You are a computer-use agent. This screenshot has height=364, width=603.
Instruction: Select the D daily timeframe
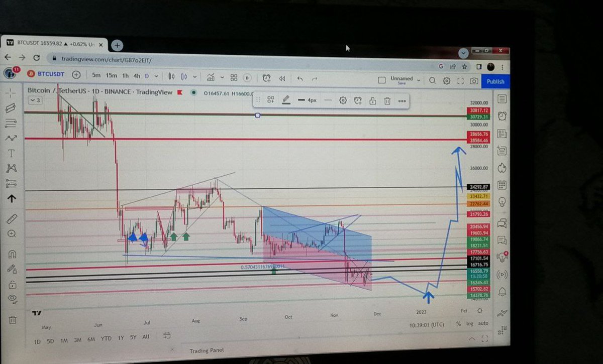pyautogui.click(x=147, y=75)
